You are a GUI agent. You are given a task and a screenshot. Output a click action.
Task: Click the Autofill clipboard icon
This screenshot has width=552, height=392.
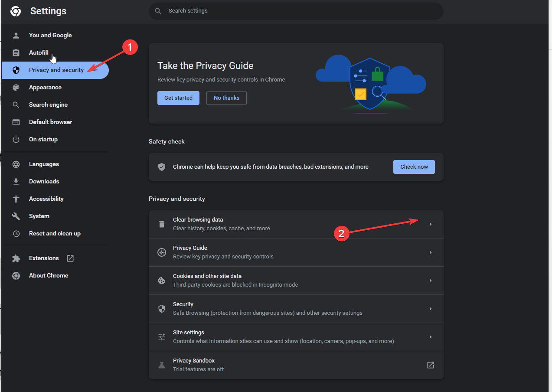(16, 52)
